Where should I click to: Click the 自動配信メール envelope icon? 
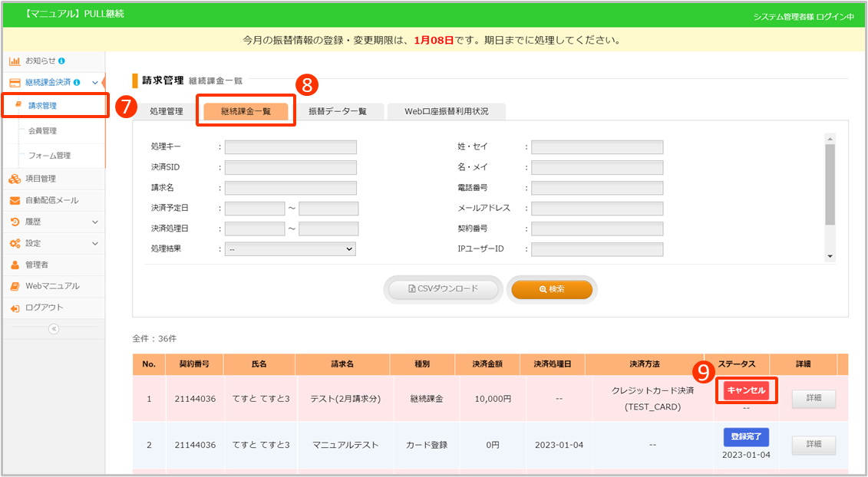click(15, 200)
